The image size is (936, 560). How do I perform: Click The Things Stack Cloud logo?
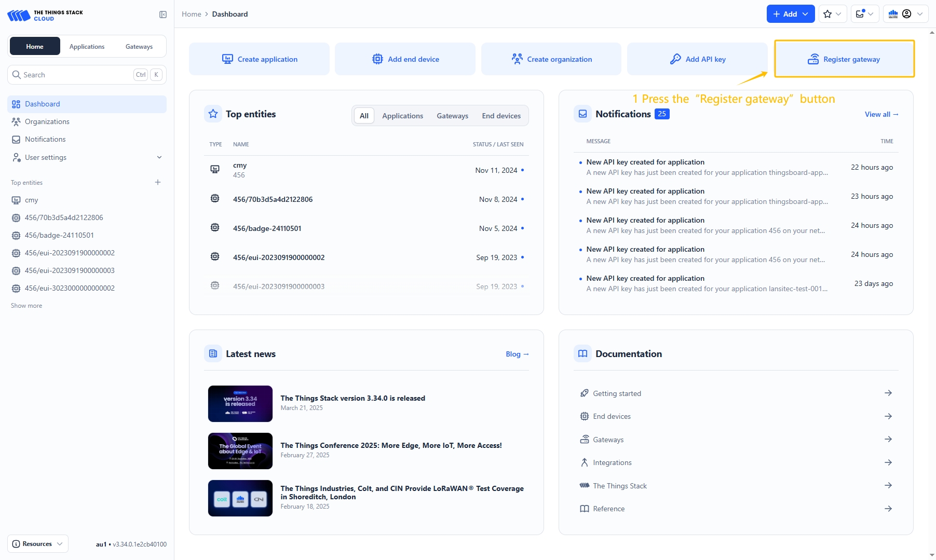tap(45, 16)
